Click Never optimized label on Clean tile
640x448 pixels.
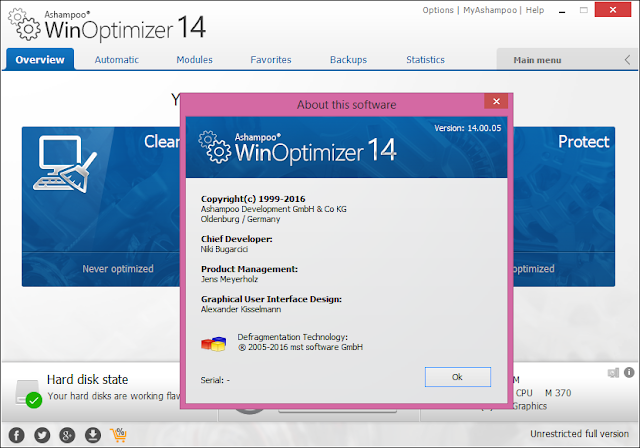pos(118,269)
